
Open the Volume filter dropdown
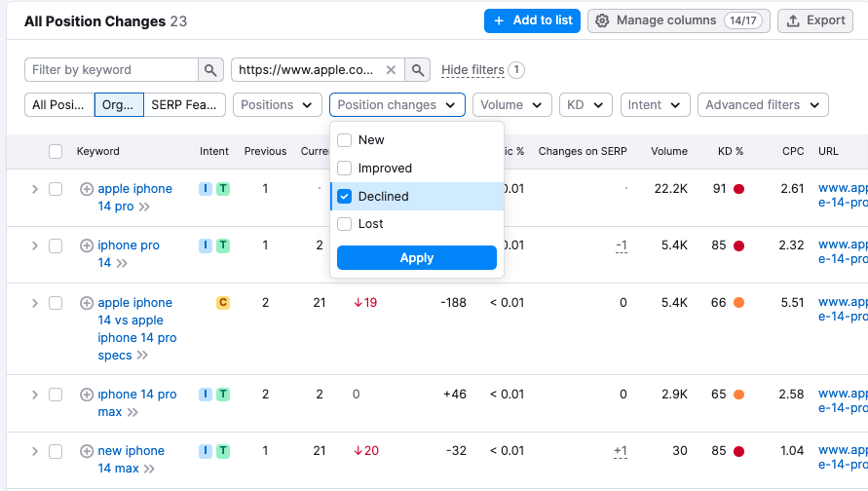(511, 105)
